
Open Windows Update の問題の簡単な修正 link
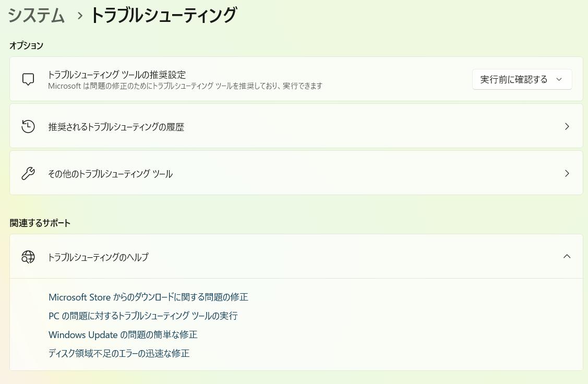(x=123, y=334)
